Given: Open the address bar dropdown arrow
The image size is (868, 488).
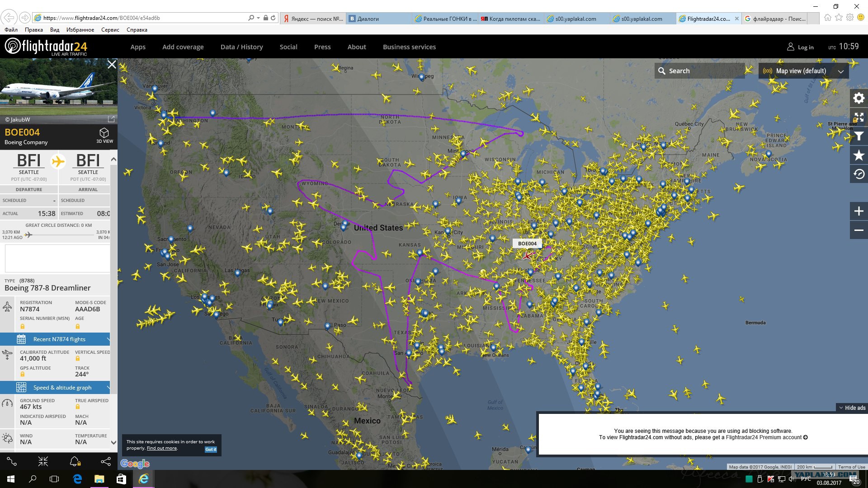Looking at the screenshot, I should click(258, 18).
